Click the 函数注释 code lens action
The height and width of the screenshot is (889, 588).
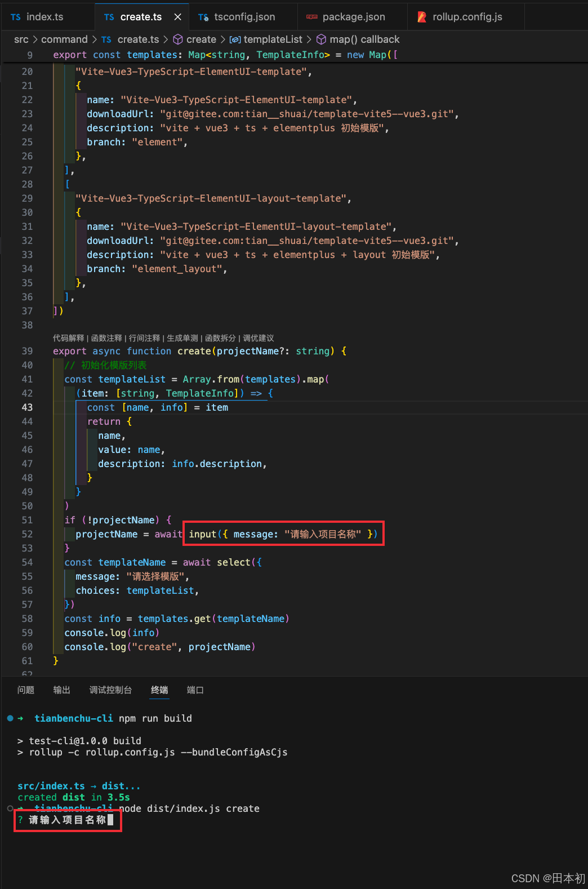pyautogui.click(x=106, y=338)
